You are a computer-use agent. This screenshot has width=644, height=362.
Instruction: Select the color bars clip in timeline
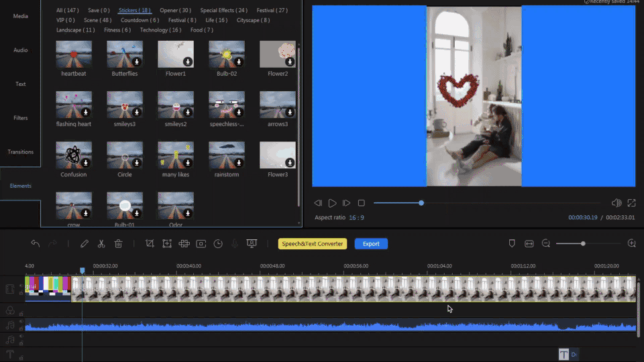pyautogui.click(x=48, y=289)
